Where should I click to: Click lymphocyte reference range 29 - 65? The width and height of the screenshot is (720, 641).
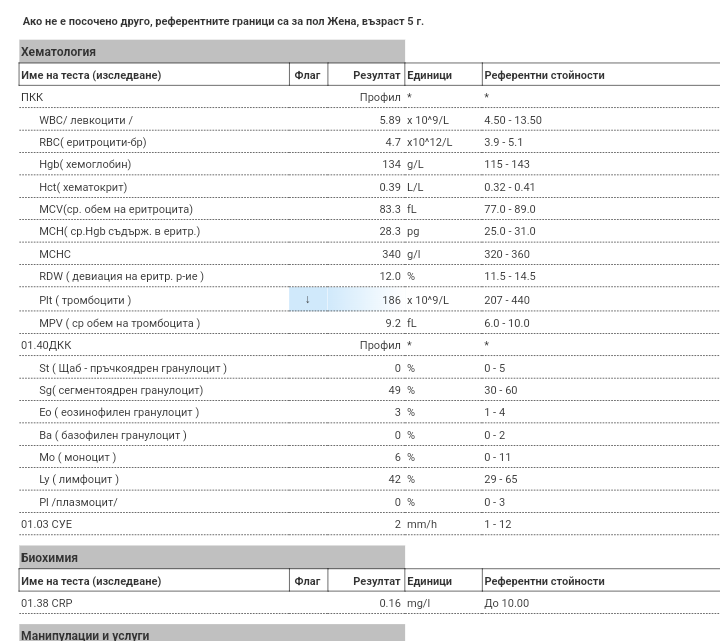click(501, 479)
